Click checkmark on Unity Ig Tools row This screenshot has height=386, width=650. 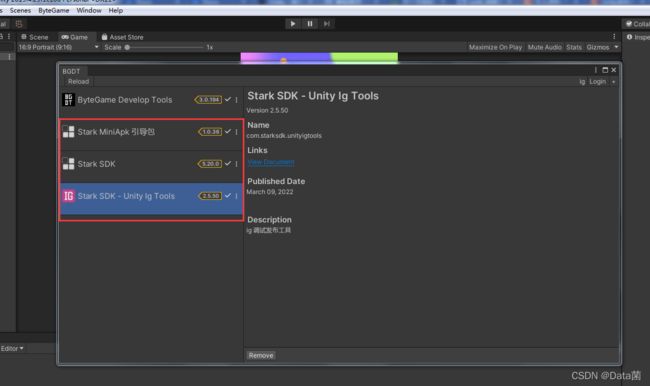[228, 195]
